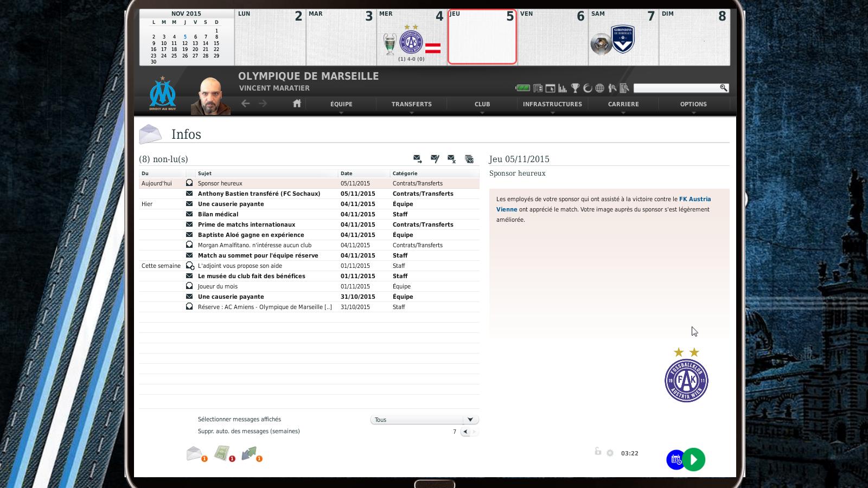Open message 'L'adjoint vous propose son aide'
This screenshot has width=868, height=488.
pyautogui.click(x=309, y=266)
